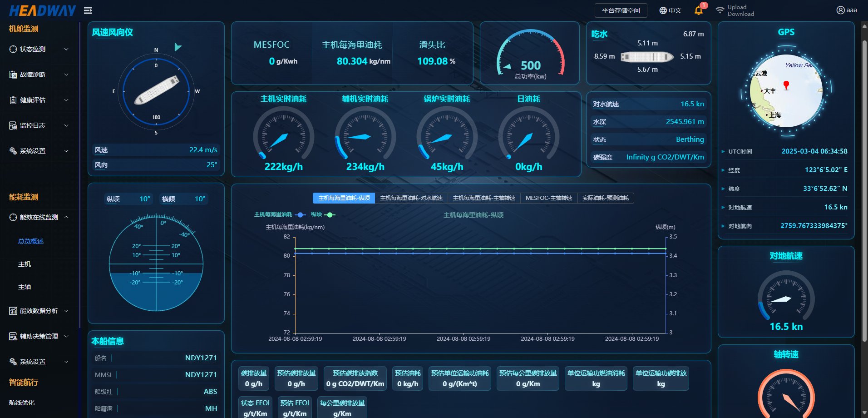
Task: Expand the 辅助决策管理 menu chevron
Action: 66,336
